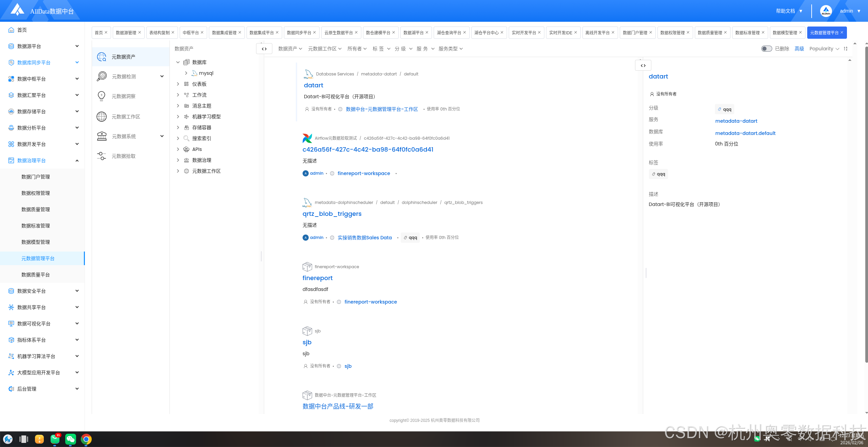This screenshot has width=868, height=447.
Task: Toggle the 已删除 switch on
Action: pyautogui.click(x=766, y=49)
